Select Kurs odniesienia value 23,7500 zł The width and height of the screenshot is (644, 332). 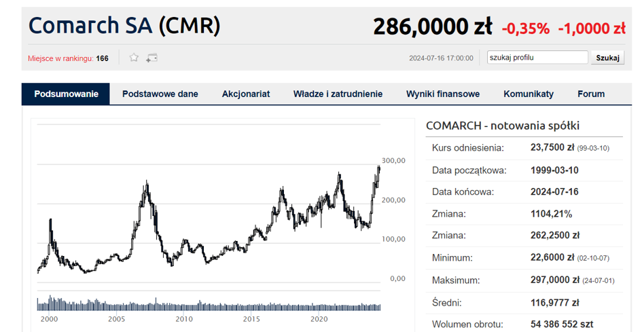point(552,148)
